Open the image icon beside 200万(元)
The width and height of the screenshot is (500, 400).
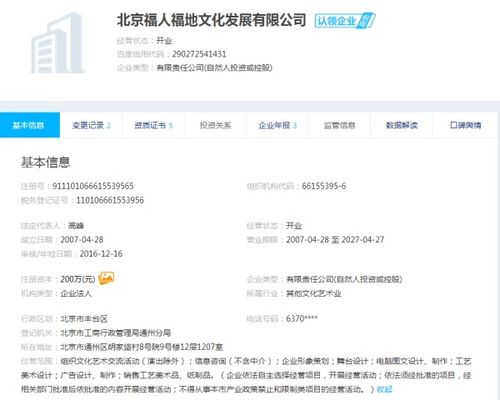coord(106,278)
